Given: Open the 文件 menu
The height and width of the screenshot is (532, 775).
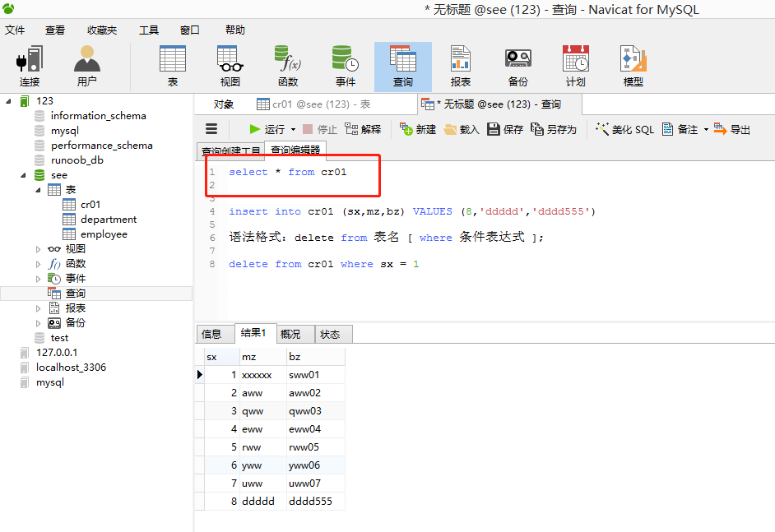Looking at the screenshot, I should [x=15, y=30].
